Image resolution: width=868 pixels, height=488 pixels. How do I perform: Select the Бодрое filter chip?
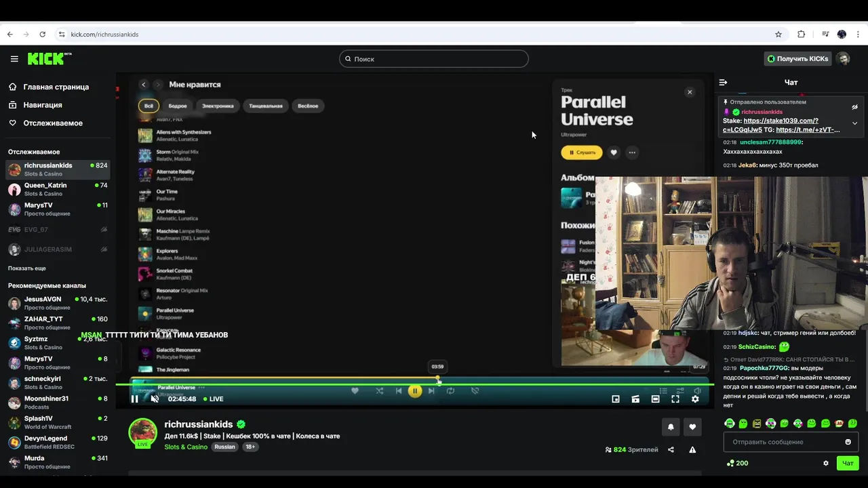pyautogui.click(x=178, y=106)
